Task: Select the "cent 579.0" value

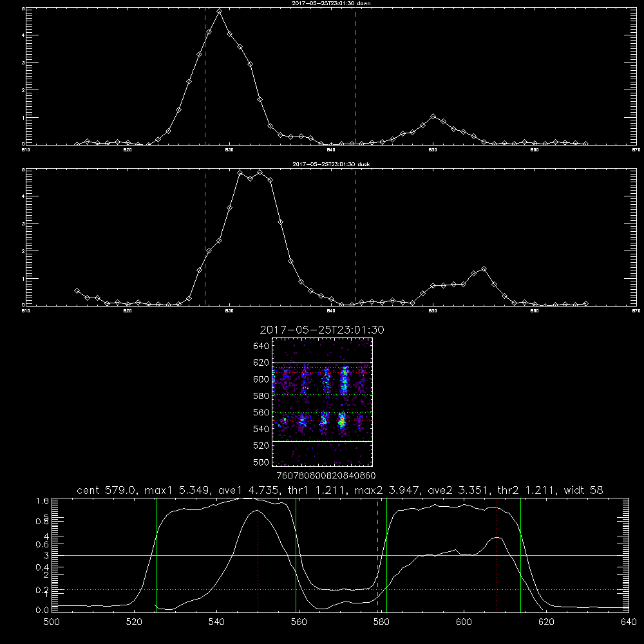Action: tap(107, 490)
